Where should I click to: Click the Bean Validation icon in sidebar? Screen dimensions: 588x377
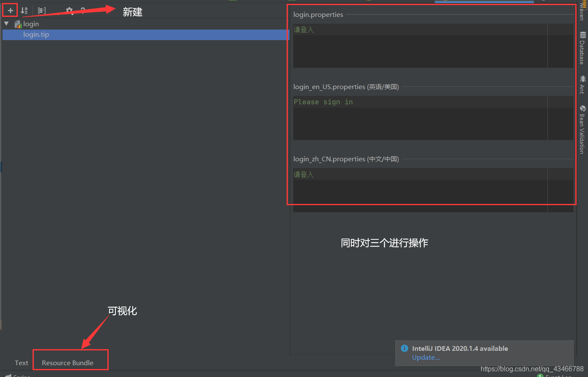583,108
